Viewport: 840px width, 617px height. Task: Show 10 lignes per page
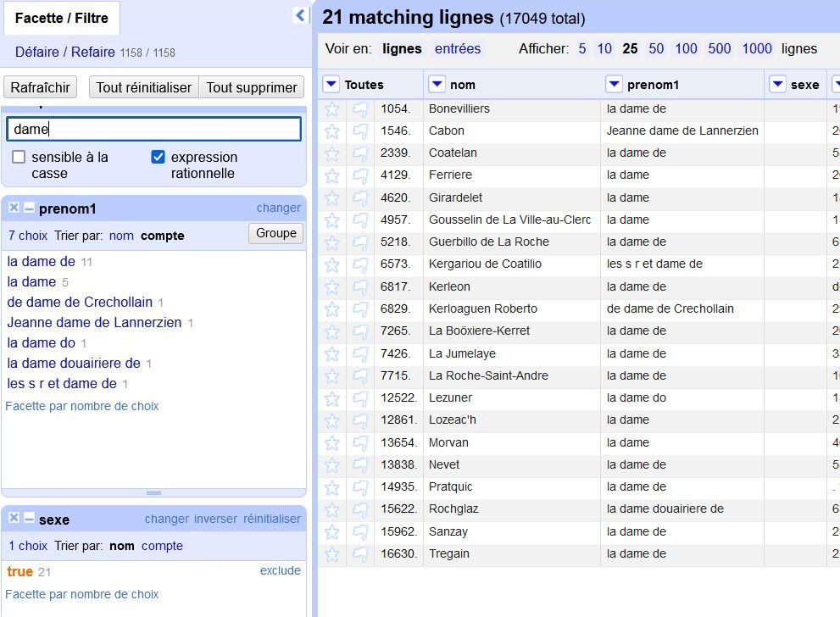[604, 49]
